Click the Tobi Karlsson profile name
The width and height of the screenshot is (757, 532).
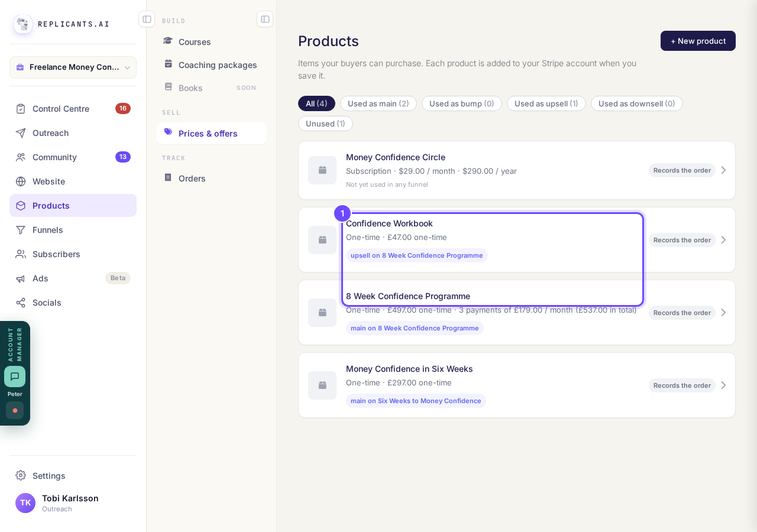(x=70, y=498)
